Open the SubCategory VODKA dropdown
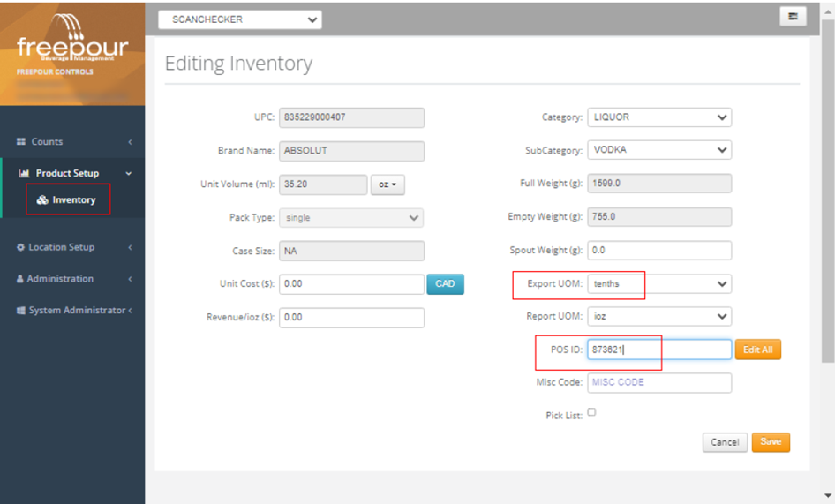Image resolution: width=835 pixels, height=504 pixels. [x=659, y=150]
